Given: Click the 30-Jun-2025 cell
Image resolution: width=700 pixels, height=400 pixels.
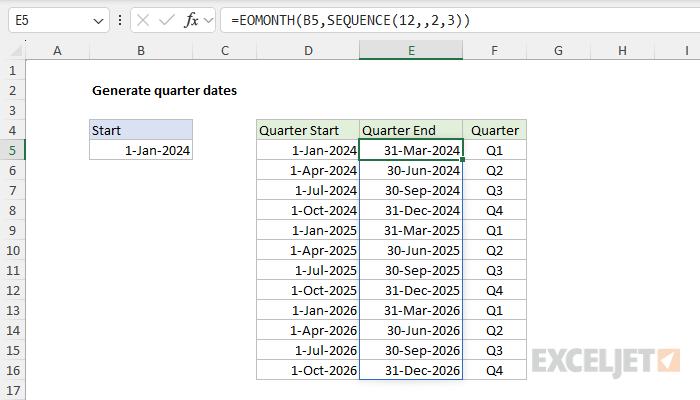Looking at the screenshot, I should tap(411, 250).
